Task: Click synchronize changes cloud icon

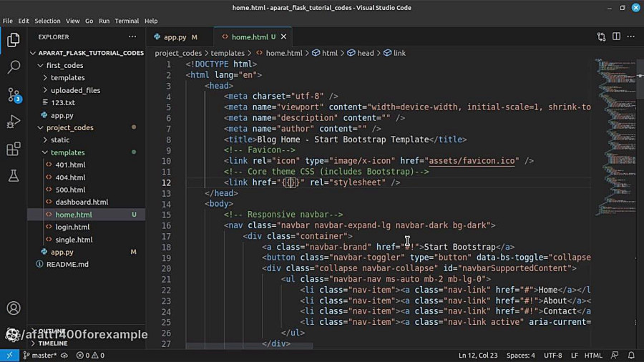Action: coord(64,356)
